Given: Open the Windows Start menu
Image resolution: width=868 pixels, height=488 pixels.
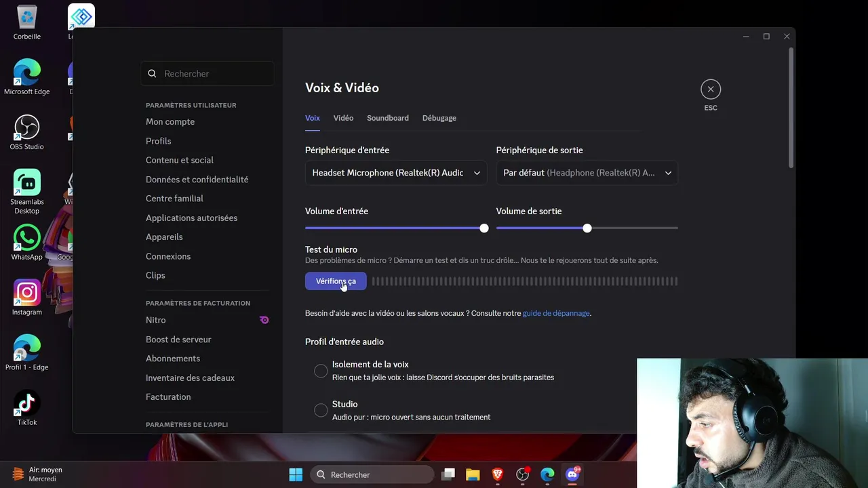Looking at the screenshot, I should coord(296,474).
